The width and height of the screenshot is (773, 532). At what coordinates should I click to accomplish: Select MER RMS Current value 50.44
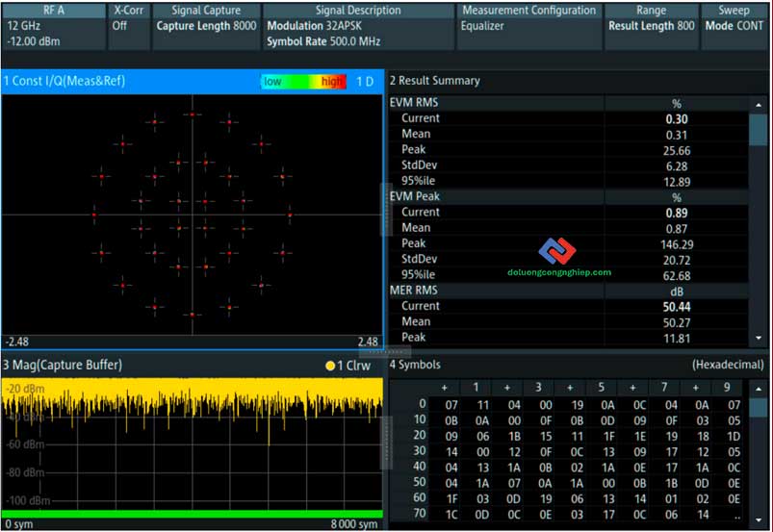pos(677,308)
